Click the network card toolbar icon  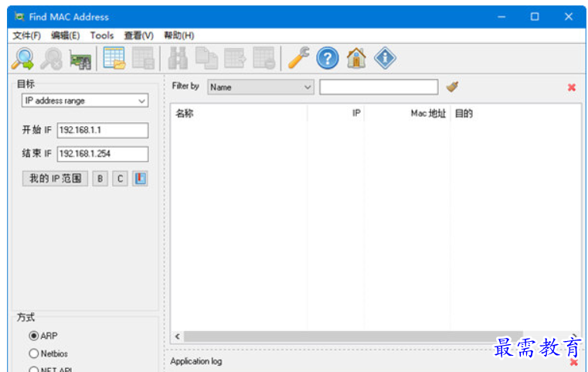pyautogui.click(x=80, y=60)
